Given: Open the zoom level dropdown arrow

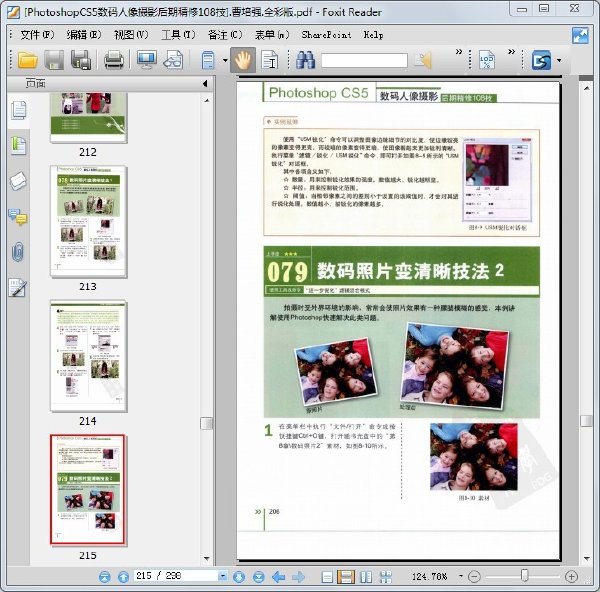Looking at the screenshot, I should tap(461, 576).
